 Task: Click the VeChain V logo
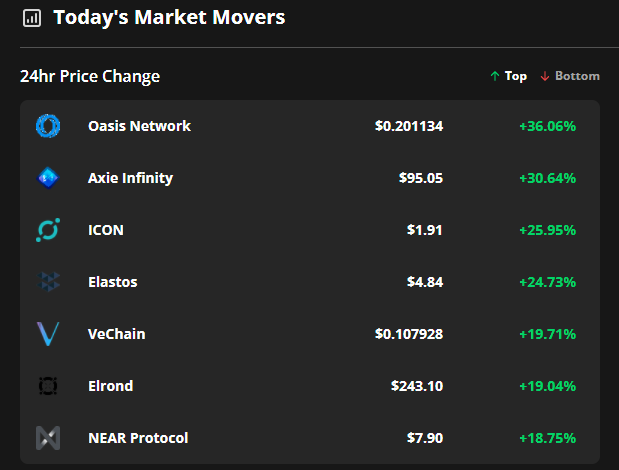click(48, 334)
